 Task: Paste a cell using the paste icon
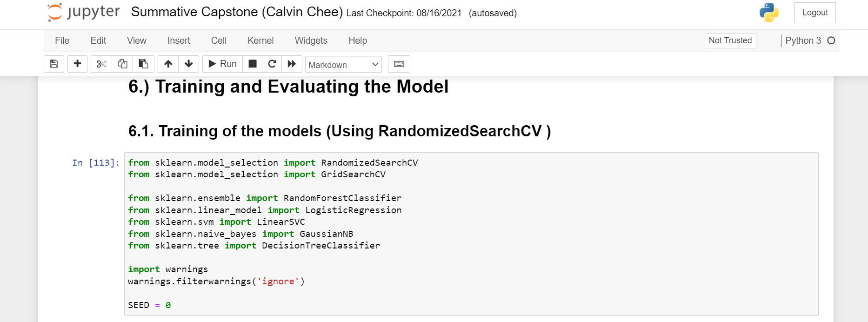tap(143, 64)
